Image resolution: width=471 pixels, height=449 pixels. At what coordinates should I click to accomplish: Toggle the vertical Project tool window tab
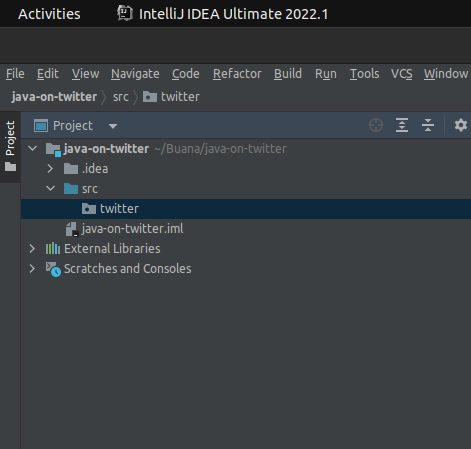point(10,147)
